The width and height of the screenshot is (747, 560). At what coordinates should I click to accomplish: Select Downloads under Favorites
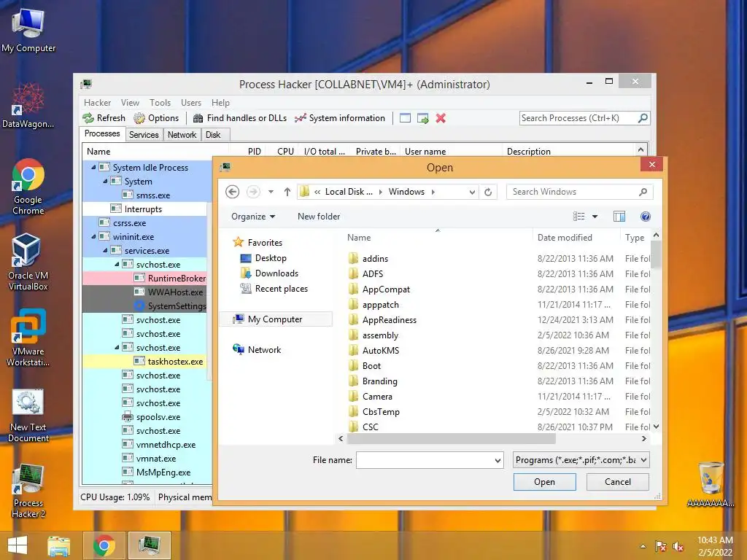(276, 273)
